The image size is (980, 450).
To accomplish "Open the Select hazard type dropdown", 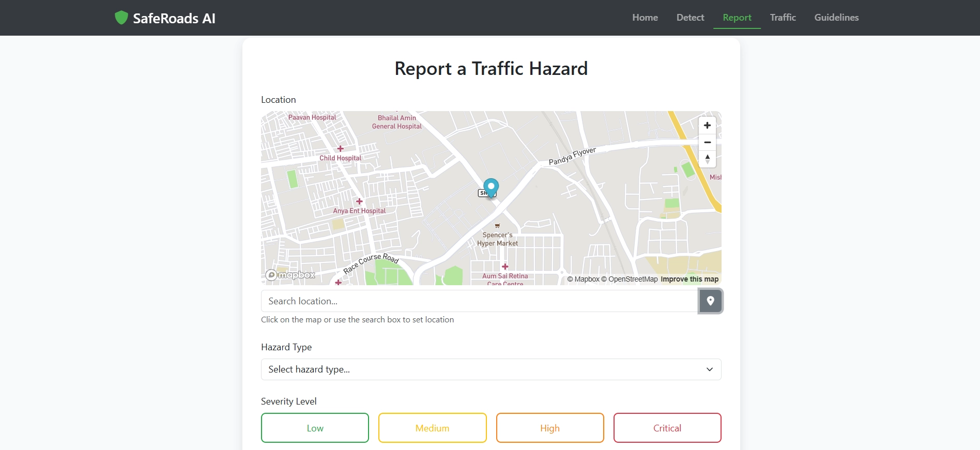I will pyautogui.click(x=491, y=369).
